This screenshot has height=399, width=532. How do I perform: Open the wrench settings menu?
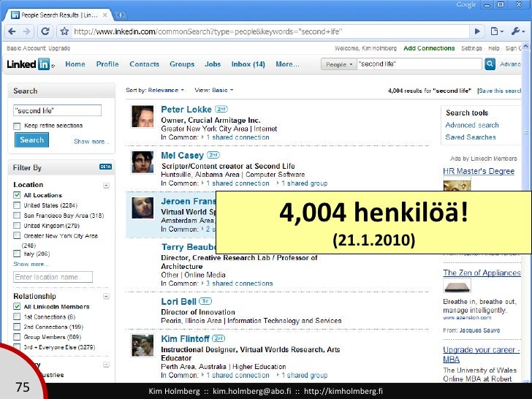[x=517, y=31]
